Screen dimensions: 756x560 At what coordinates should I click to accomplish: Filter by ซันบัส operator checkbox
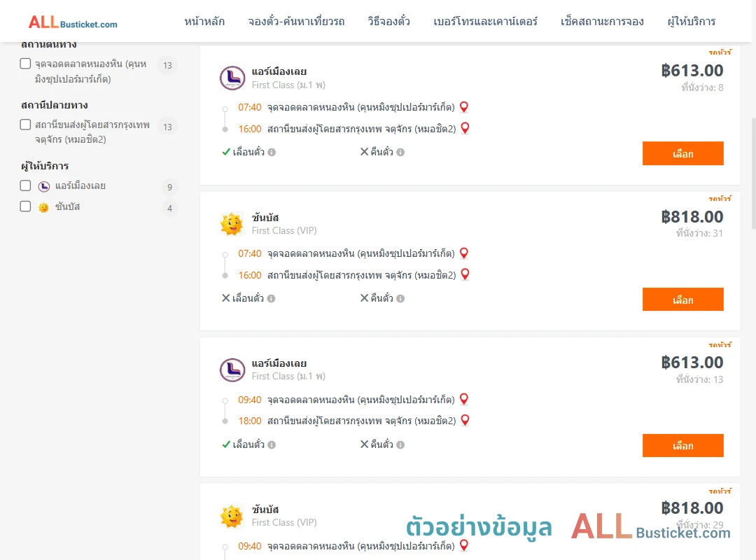click(x=26, y=206)
